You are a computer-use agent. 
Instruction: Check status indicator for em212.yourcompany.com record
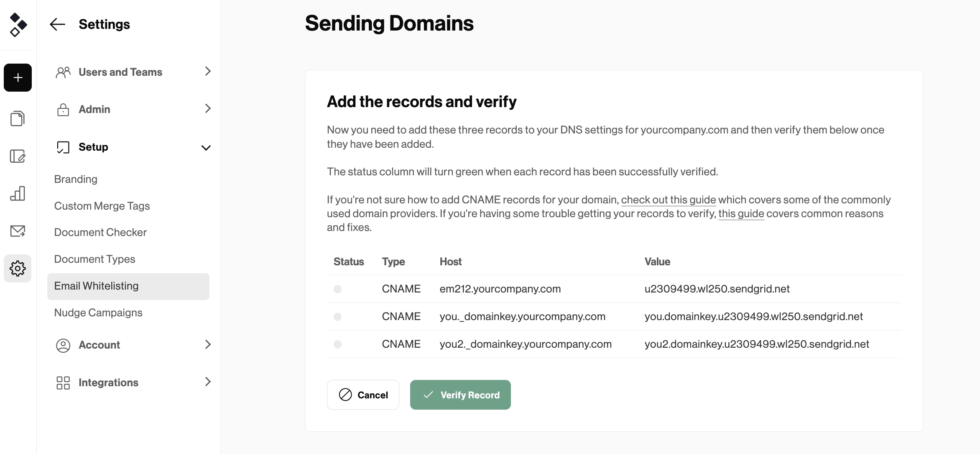pos(337,289)
